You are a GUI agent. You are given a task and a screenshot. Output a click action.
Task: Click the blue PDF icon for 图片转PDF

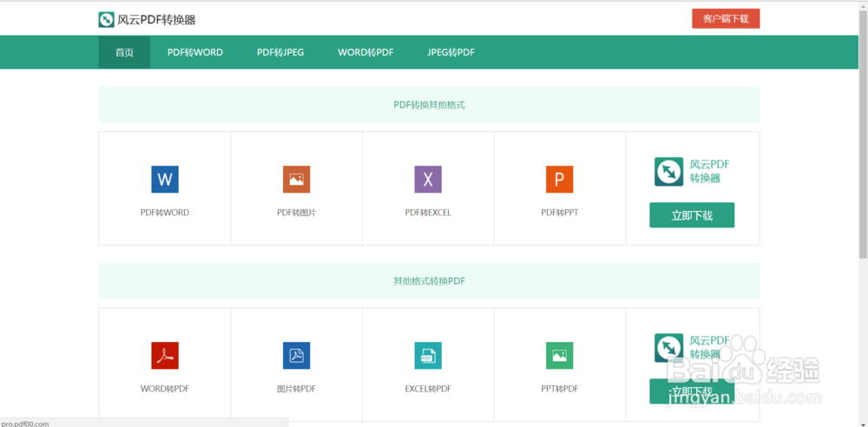click(296, 356)
